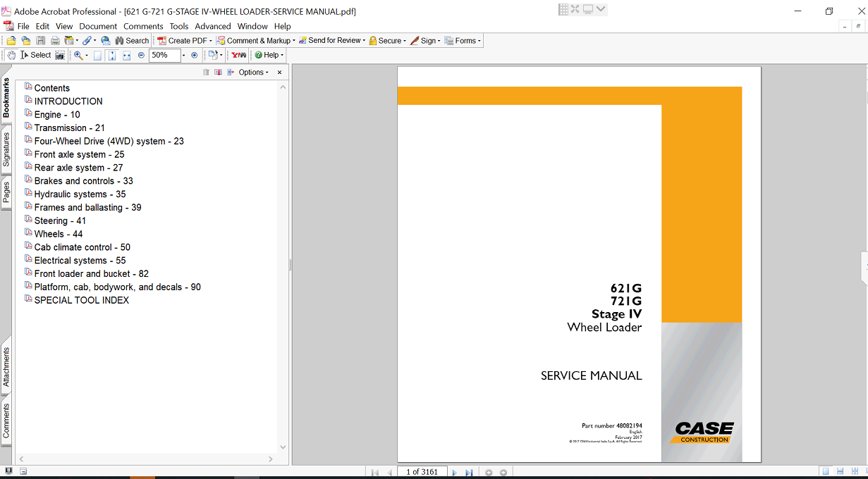Click the Zoom Out minus icon
Image resolution: width=868 pixels, height=479 pixels.
click(141, 55)
